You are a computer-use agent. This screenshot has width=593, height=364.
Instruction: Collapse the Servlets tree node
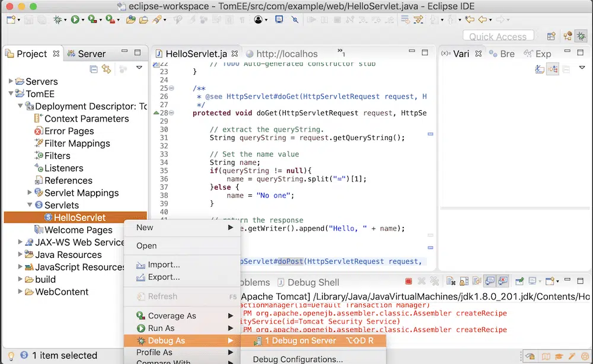30,205
